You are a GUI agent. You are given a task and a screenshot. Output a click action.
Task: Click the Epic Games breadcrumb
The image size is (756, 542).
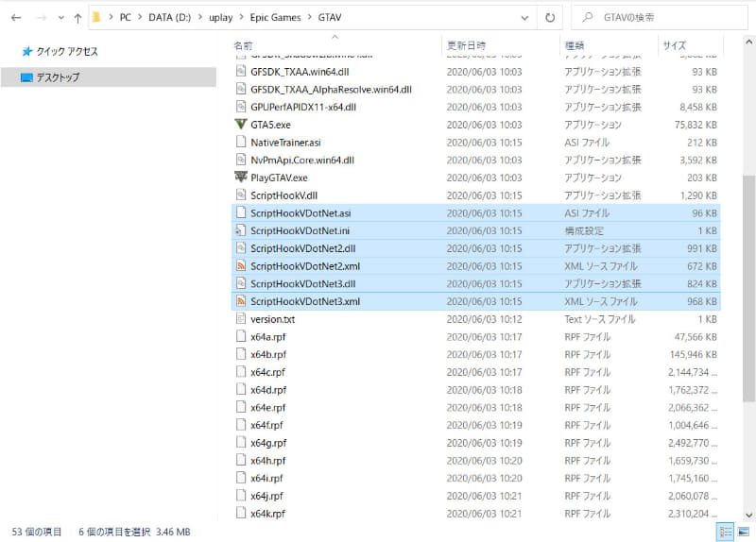point(275,17)
